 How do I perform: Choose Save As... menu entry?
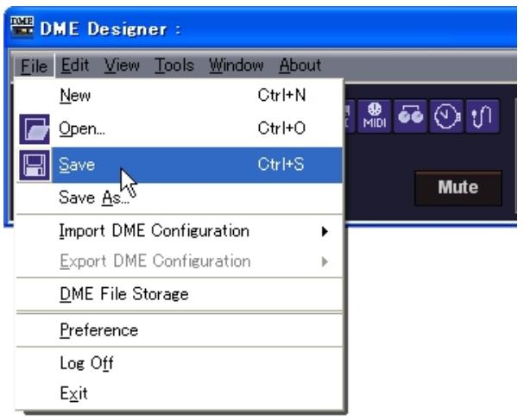[180, 197]
